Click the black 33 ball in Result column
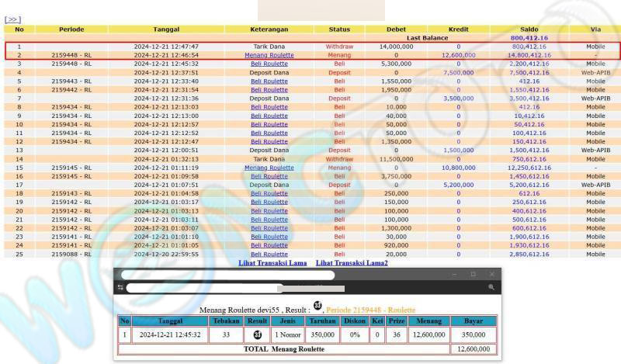 click(x=257, y=335)
